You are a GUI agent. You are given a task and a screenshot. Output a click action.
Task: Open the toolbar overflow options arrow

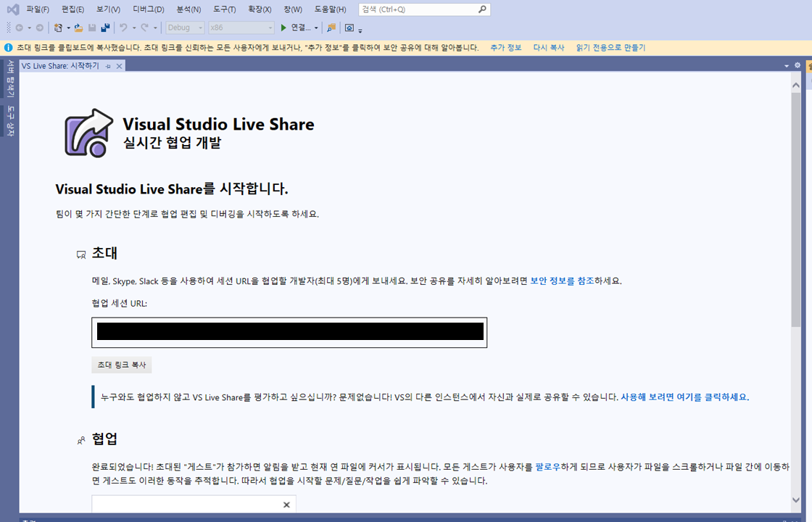[x=360, y=30]
